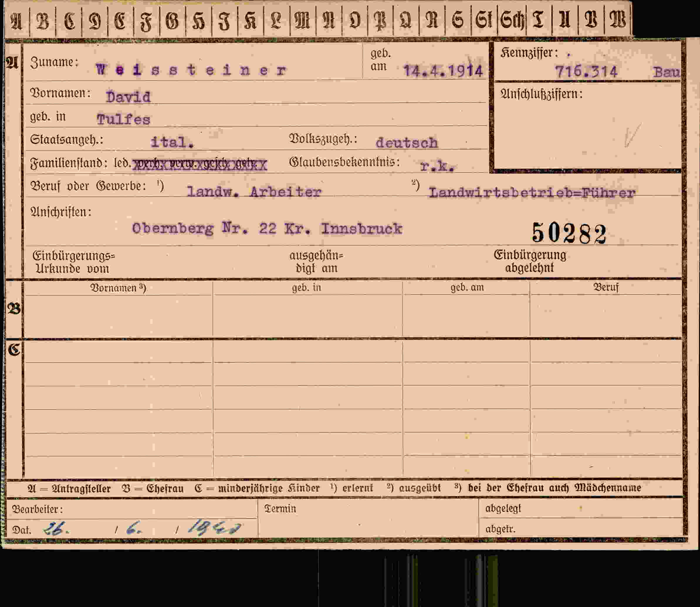Viewport: 700px width, 607px height.
Task: Click the "Beruf oder Gewerbe:" label
Action: 88,186
